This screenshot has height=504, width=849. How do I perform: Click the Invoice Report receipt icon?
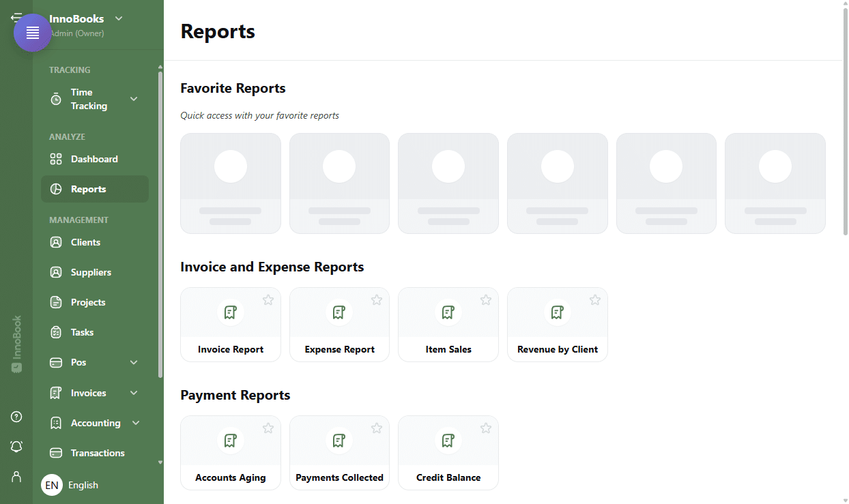pyautogui.click(x=231, y=312)
